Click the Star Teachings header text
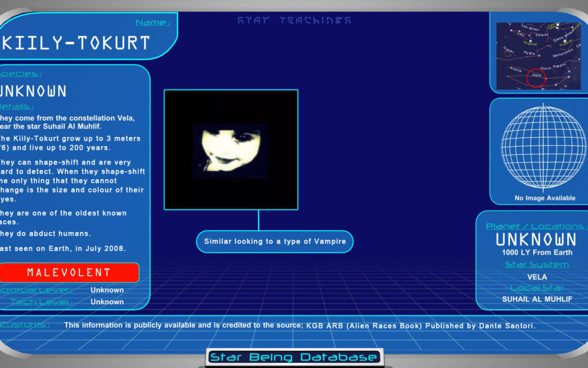The image size is (588, 368). click(294, 21)
